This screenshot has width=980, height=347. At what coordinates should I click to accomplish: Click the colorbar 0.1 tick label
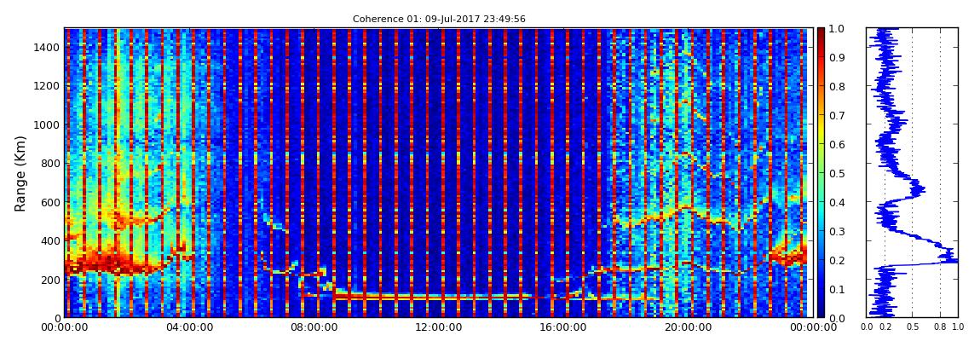pyautogui.click(x=837, y=289)
